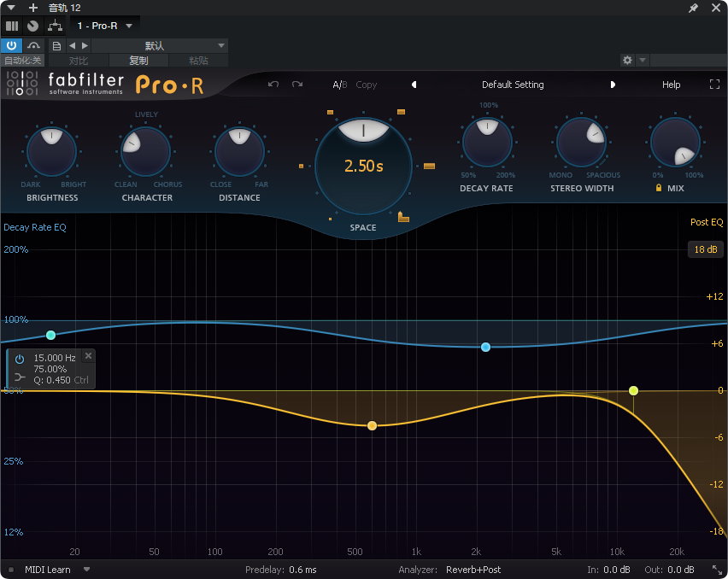Click the undo arrow icon

[273, 85]
